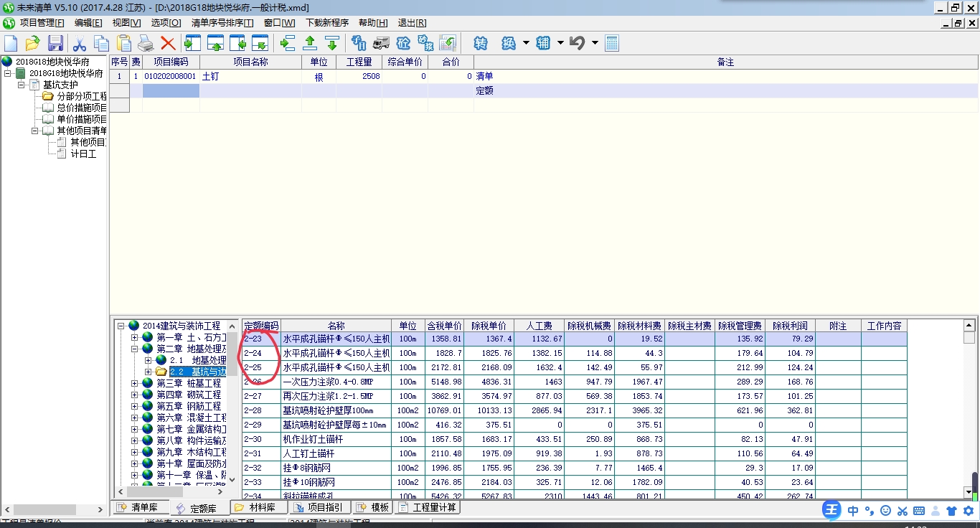Open IME soft keyboard icon
980x528 pixels.
[x=919, y=511]
